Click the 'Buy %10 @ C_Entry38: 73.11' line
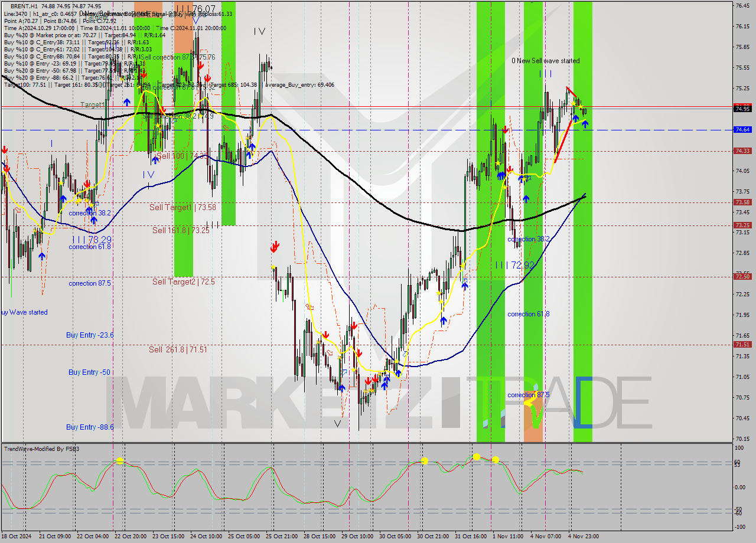The width and height of the screenshot is (756, 543). [x=78, y=42]
